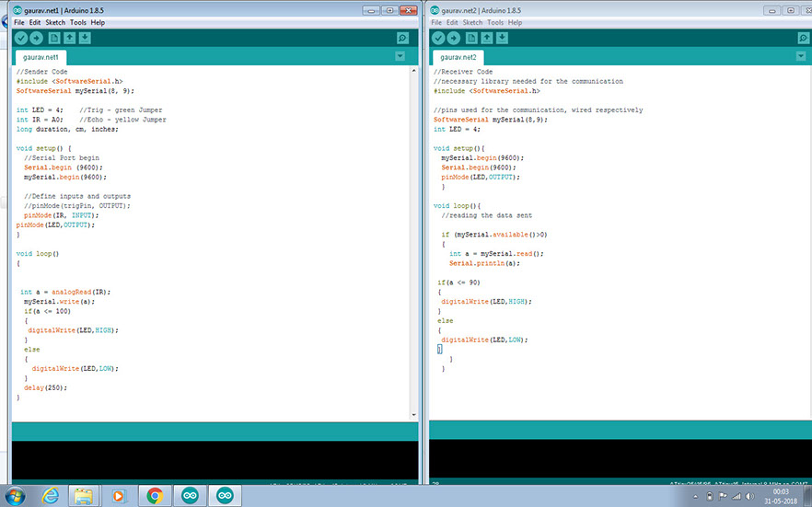Open Help menu in gaurav.net2 window
Image resolution: width=812 pixels, height=507 pixels.
[x=515, y=22]
